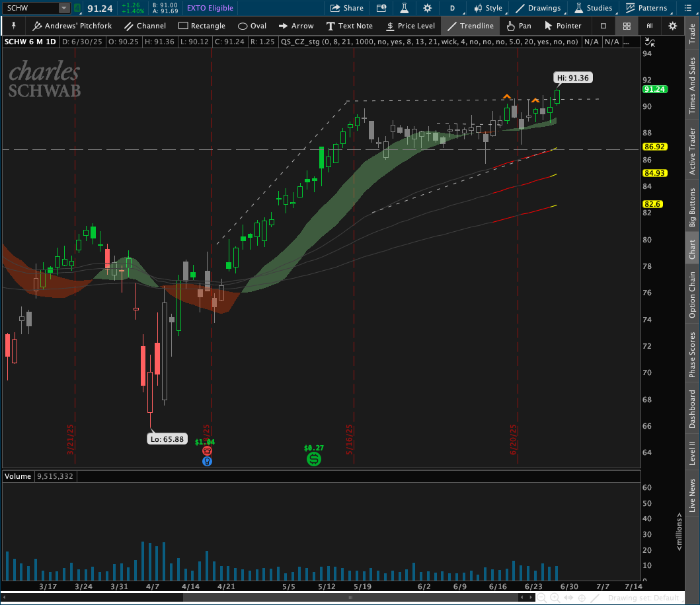Select the Text Note tool

tap(349, 26)
